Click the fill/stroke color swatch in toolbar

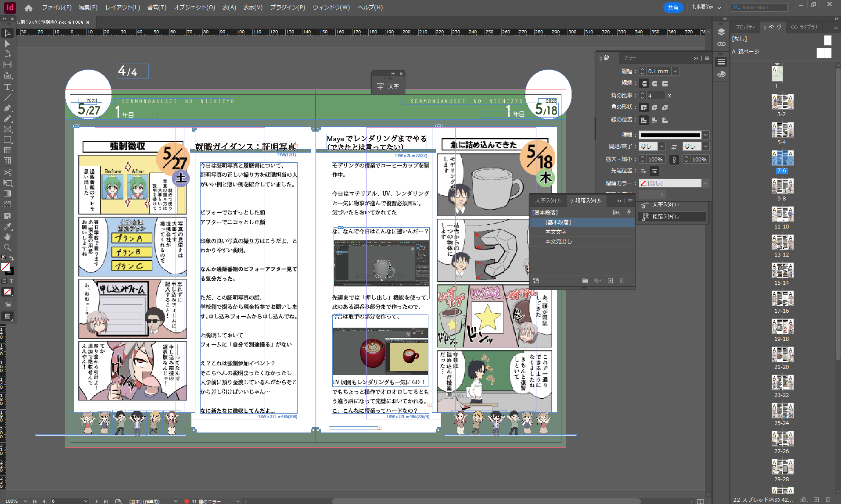click(6, 267)
